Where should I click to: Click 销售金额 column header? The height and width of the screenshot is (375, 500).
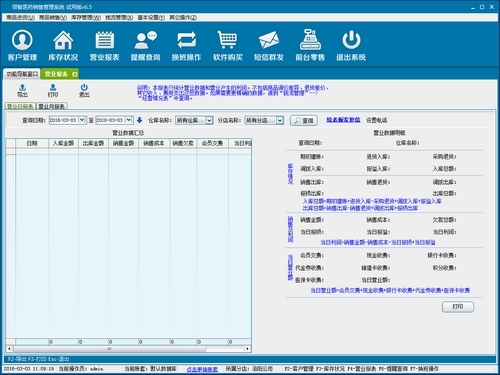click(x=123, y=143)
